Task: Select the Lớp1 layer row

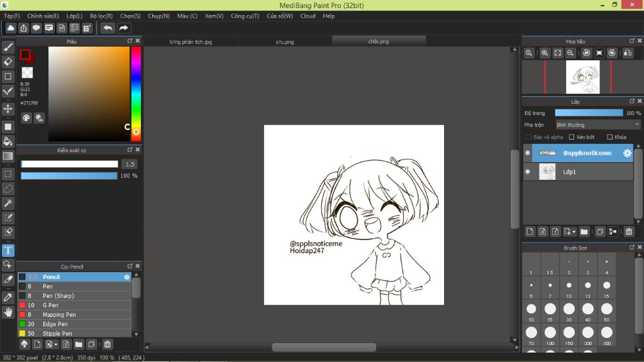Action: click(x=579, y=172)
